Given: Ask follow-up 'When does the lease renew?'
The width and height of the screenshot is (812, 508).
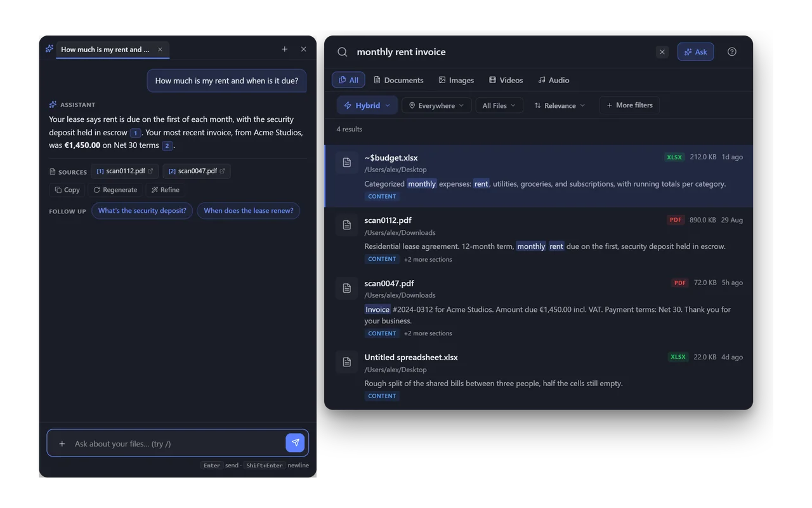Looking at the screenshot, I should click(x=249, y=211).
